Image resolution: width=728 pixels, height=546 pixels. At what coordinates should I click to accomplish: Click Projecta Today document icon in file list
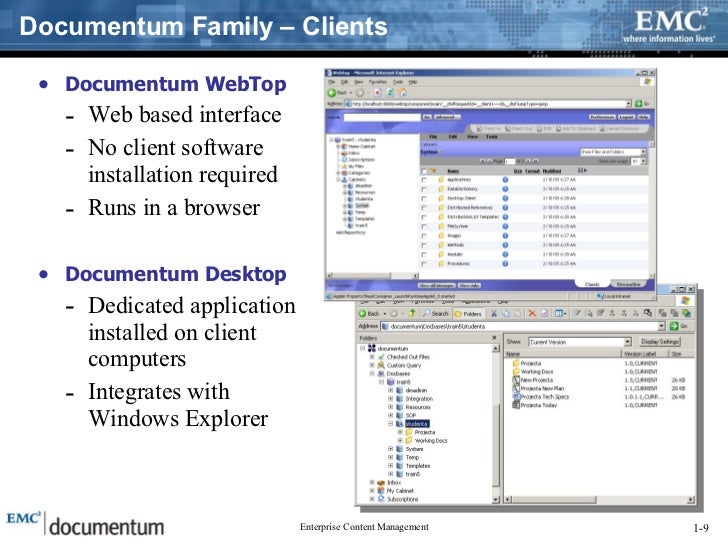pyautogui.click(x=515, y=405)
